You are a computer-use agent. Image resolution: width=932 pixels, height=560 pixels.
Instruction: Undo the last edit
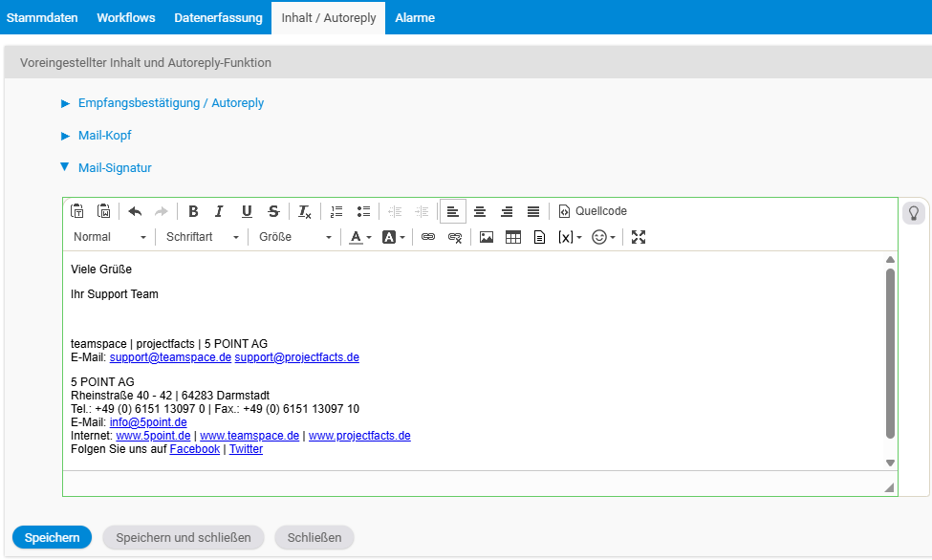tap(135, 211)
